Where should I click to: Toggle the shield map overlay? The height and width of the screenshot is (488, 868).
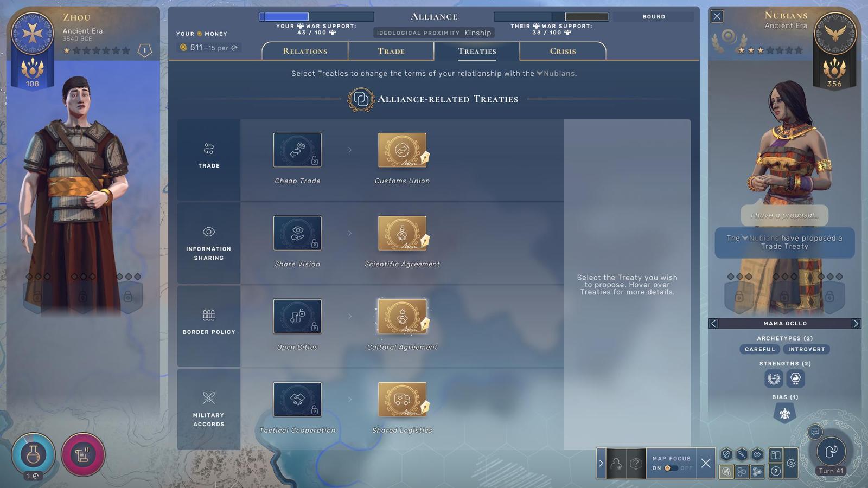(x=726, y=454)
